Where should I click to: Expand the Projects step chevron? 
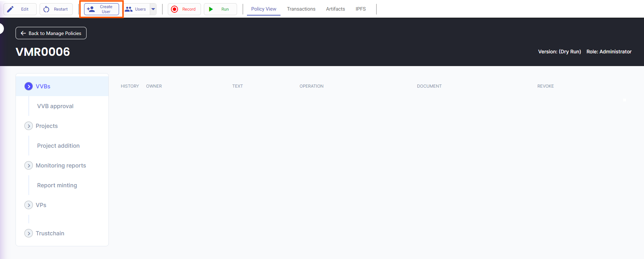coord(29,126)
